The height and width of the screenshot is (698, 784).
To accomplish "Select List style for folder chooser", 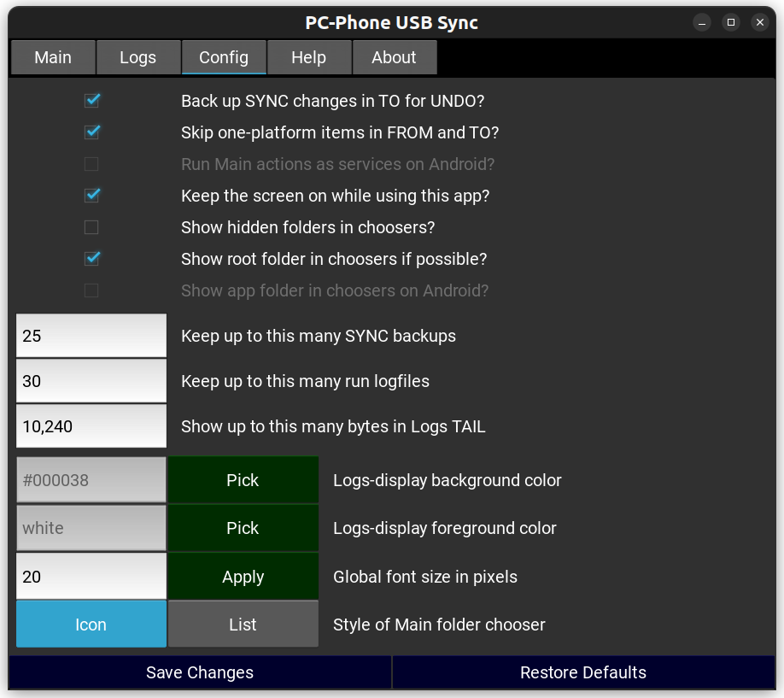I will coord(243,625).
